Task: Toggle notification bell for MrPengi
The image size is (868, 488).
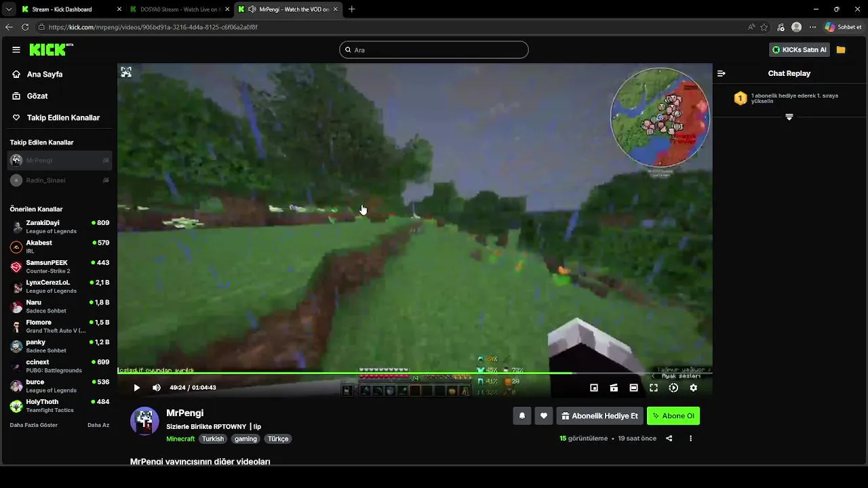Action: 522,416
